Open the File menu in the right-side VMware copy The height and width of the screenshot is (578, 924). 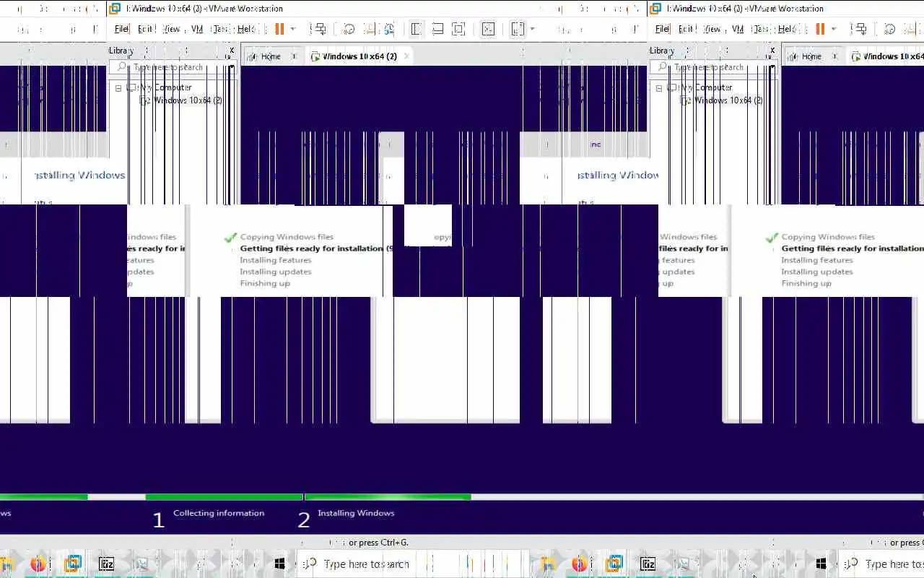pyautogui.click(x=662, y=29)
